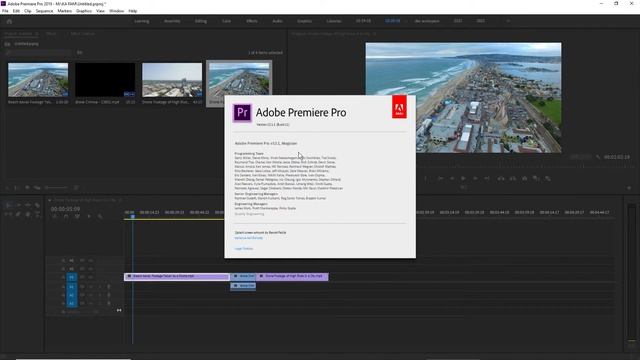Select the Slip tool
Image resolution: width=640 pixels, height=360 pixels.
point(8,214)
